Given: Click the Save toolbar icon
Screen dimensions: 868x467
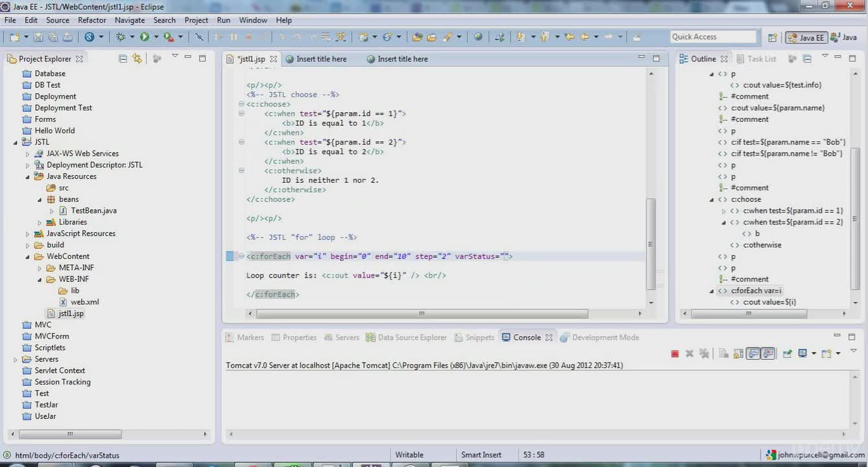Looking at the screenshot, I should tap(37, 37).
